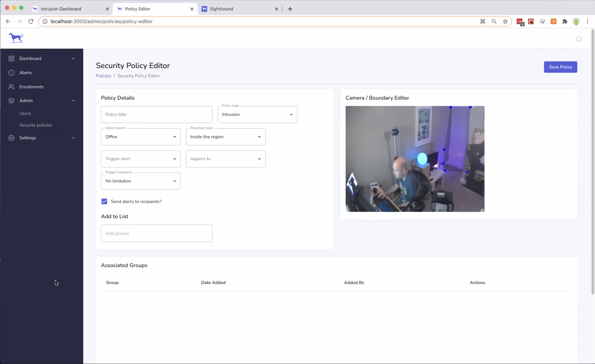Click the Save Policy button
Image resolution: width=595 pixels, height=364 pixels.
coord(560,67)
